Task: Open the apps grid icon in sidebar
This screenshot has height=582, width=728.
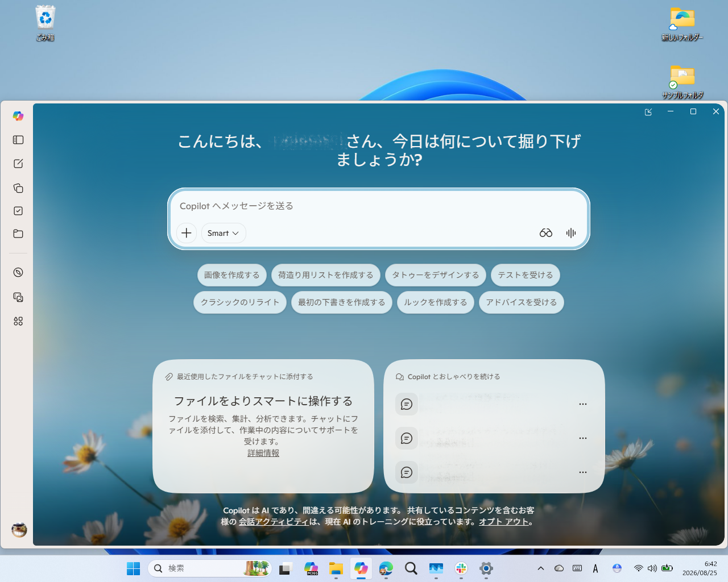Action: 18,321
